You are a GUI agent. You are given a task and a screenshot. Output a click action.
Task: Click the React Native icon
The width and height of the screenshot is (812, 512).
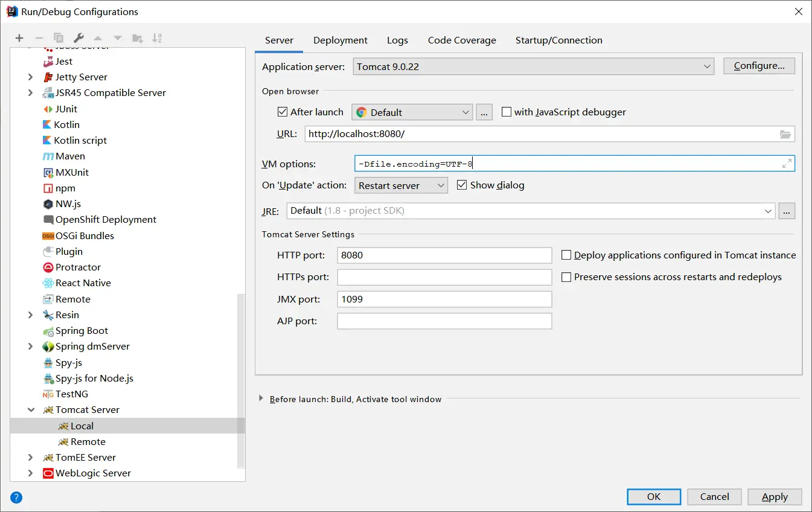[x=48, y=283]
